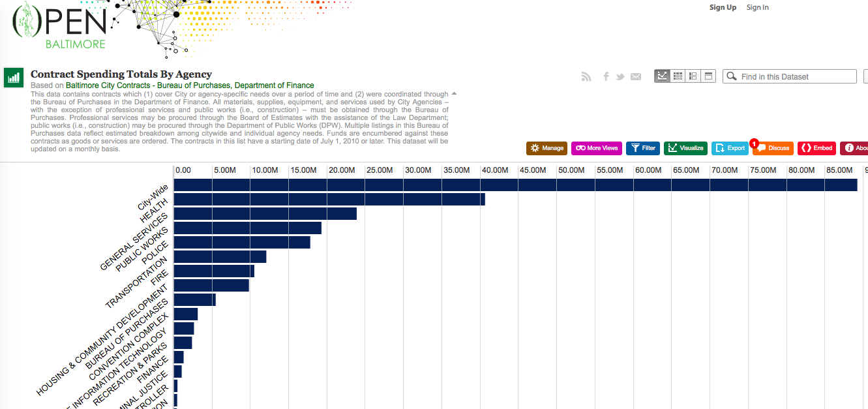This screenshot has height=409, width=868.
Task: Click the CONVENTION COMPLEX bar
Action: click(x=186, y=314)
